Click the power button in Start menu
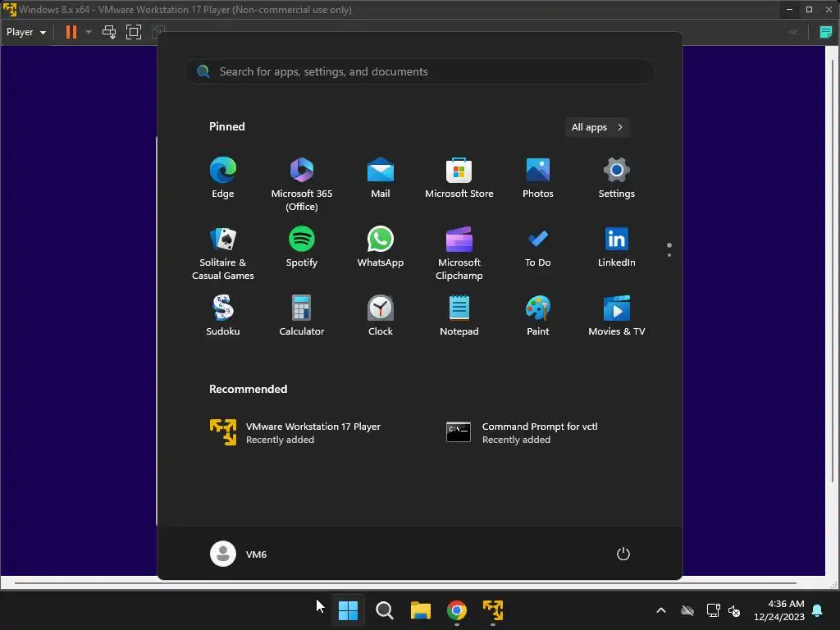Image resolution: width=840 pixels, height=630 pixels. coord(623,554)
